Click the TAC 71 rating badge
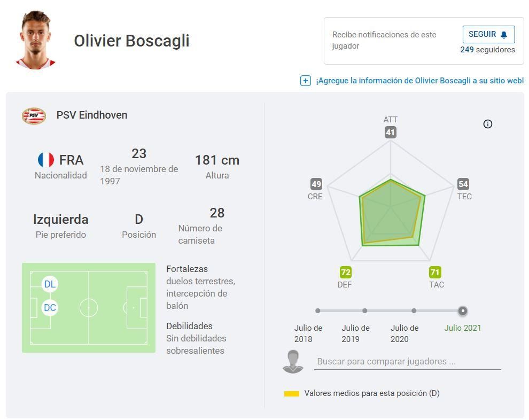The width and height of the screenshot is (529, 420). point(435,273)
